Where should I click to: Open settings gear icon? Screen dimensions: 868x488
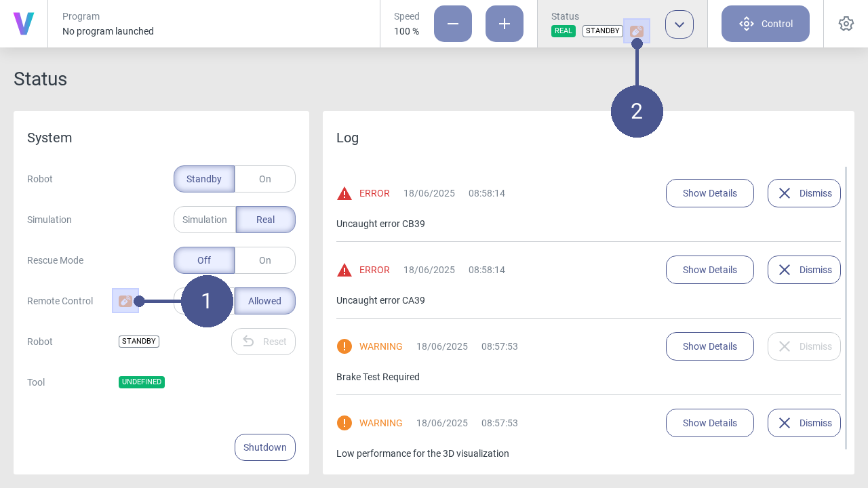click(846, 24)
